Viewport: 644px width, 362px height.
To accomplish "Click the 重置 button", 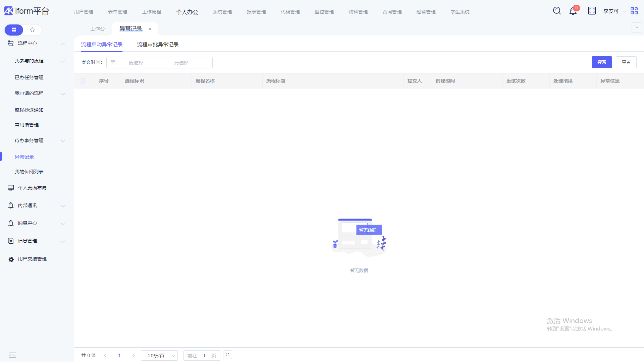I will click(626, 62).
